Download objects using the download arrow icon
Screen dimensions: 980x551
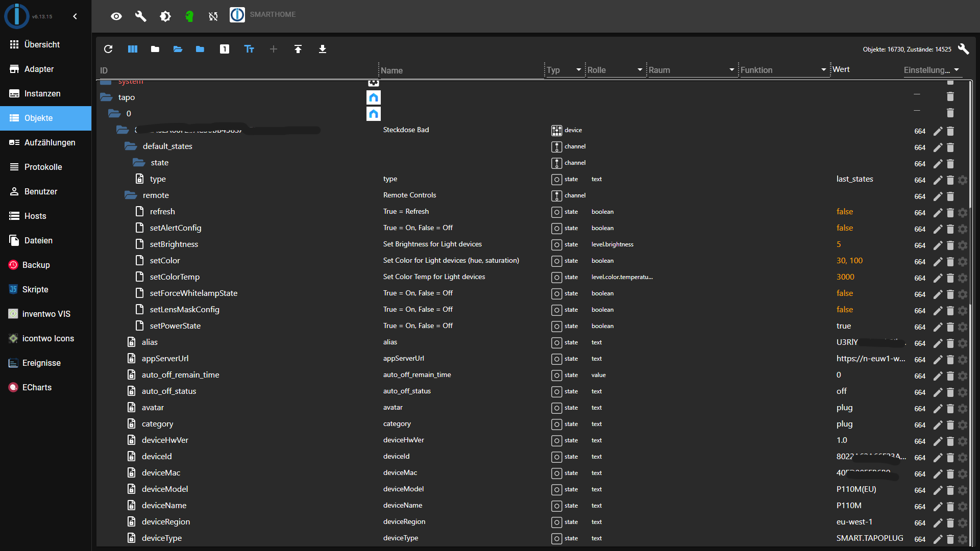[323, 49]
